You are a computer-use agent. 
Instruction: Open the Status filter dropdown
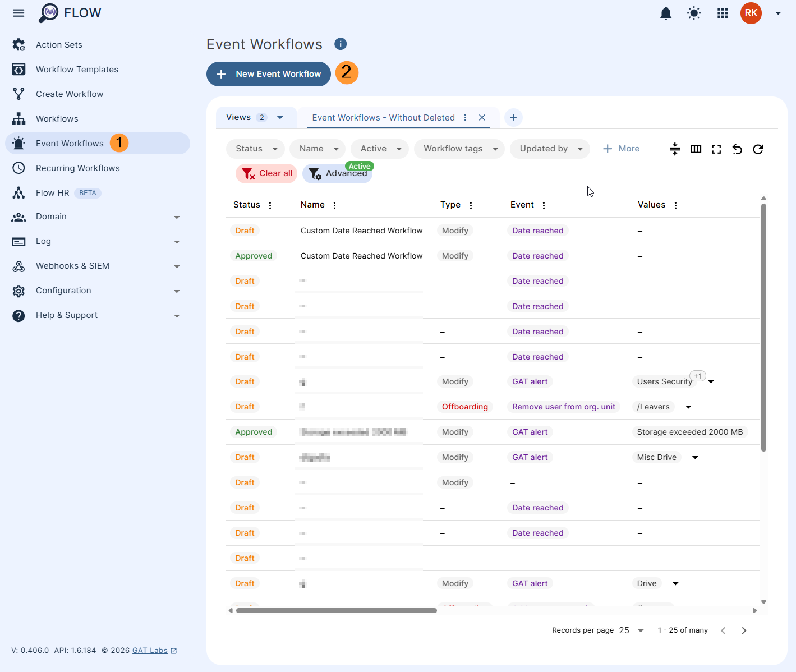pyautogui.click(x=255, y=149)
